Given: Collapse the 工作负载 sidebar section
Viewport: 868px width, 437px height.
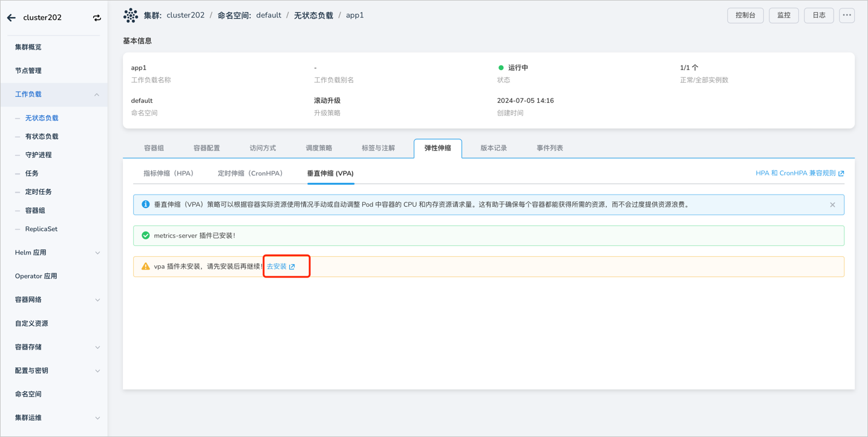Looking at the screenshot, I should pos(97,94).
